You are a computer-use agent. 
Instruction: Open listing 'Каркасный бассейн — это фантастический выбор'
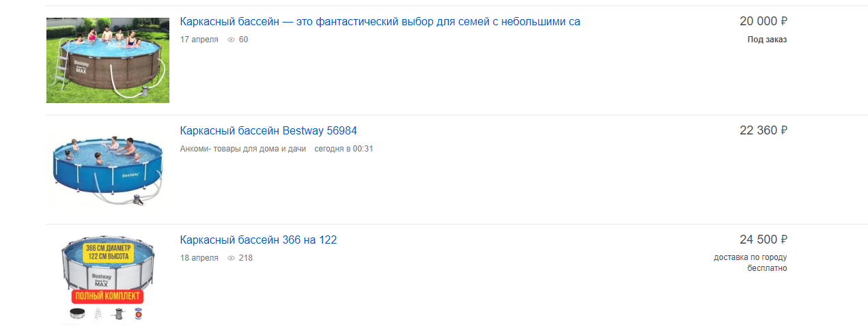coord(380,22)
